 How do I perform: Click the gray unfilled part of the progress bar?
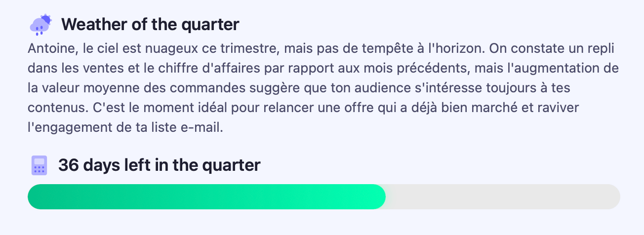pyautogui.click(x=502, y=196)
